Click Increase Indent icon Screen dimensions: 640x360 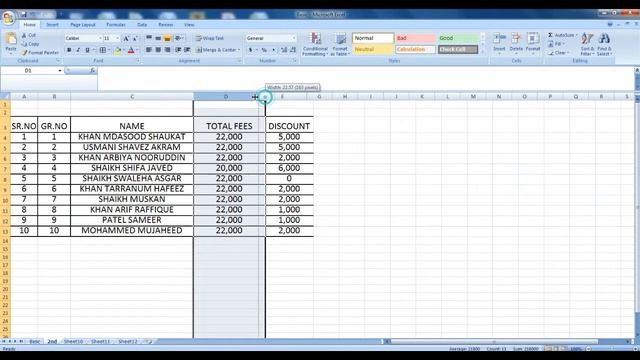point(187,50)
